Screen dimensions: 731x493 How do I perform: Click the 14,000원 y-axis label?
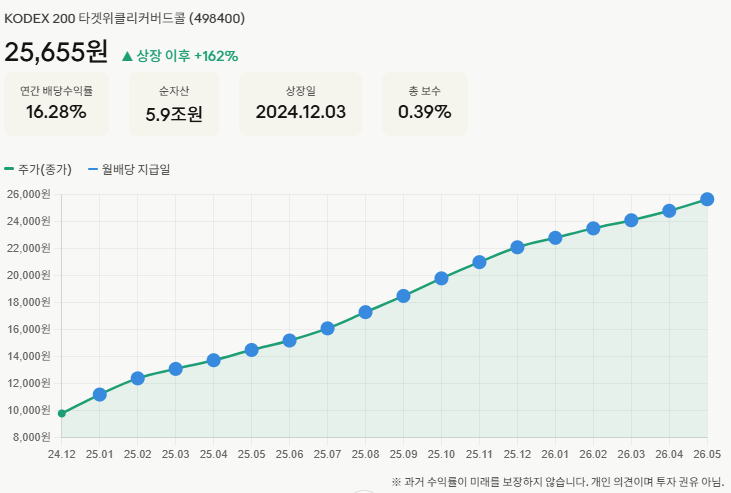click(28, 356)
